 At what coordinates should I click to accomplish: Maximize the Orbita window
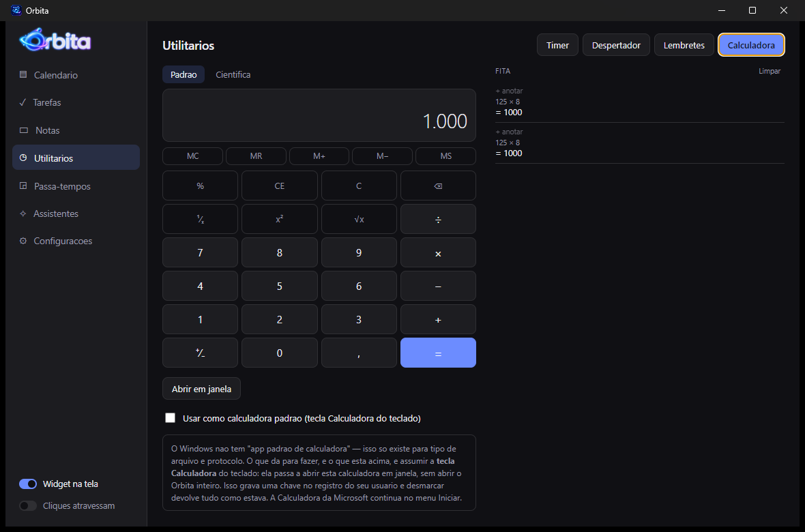752,10
